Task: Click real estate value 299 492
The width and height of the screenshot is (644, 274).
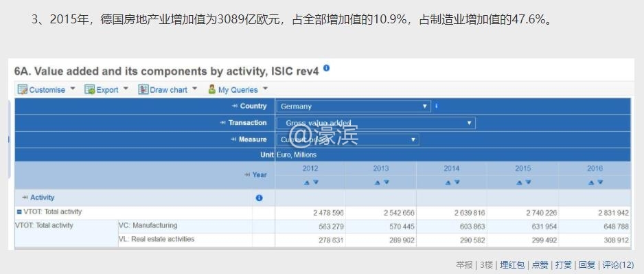Action: 544,240
